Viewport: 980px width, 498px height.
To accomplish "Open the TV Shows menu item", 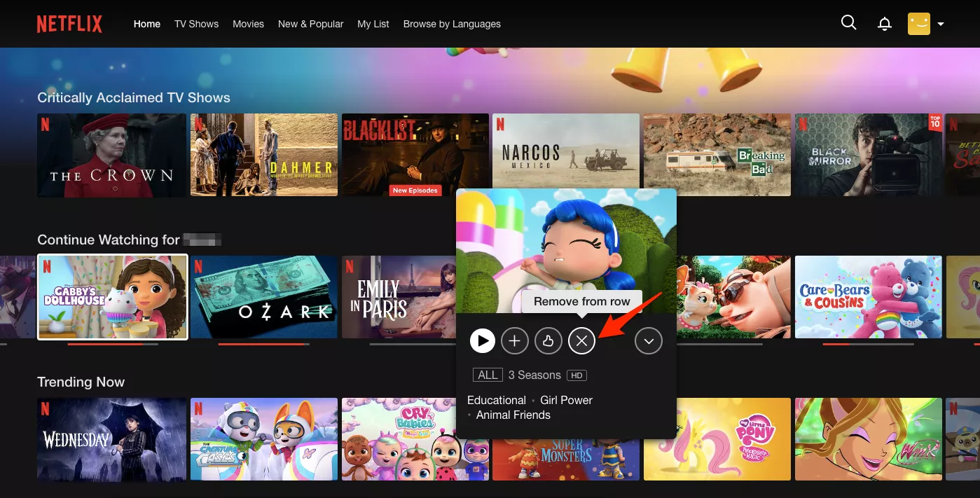I will [197, 24].
